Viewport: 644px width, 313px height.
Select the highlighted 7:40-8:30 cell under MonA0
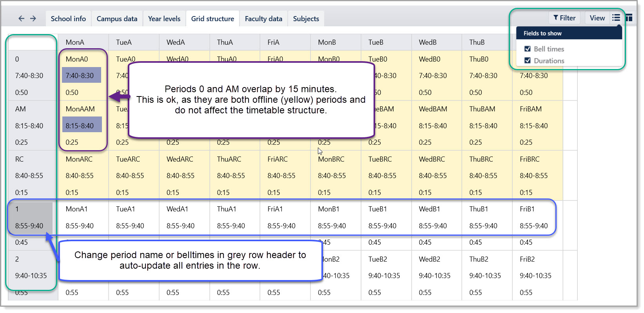pyautogui.click(x=81, y=75)
